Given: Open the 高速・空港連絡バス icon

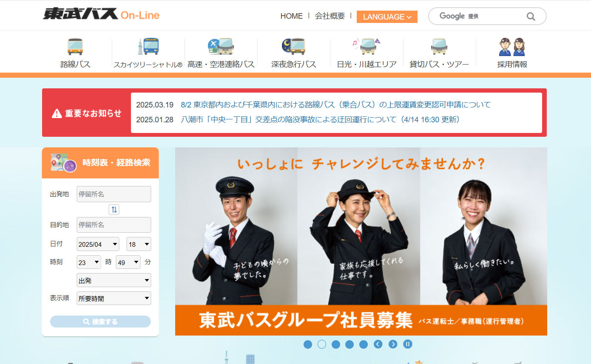Looking at the screenshot, I should click(x=221, y=47).
